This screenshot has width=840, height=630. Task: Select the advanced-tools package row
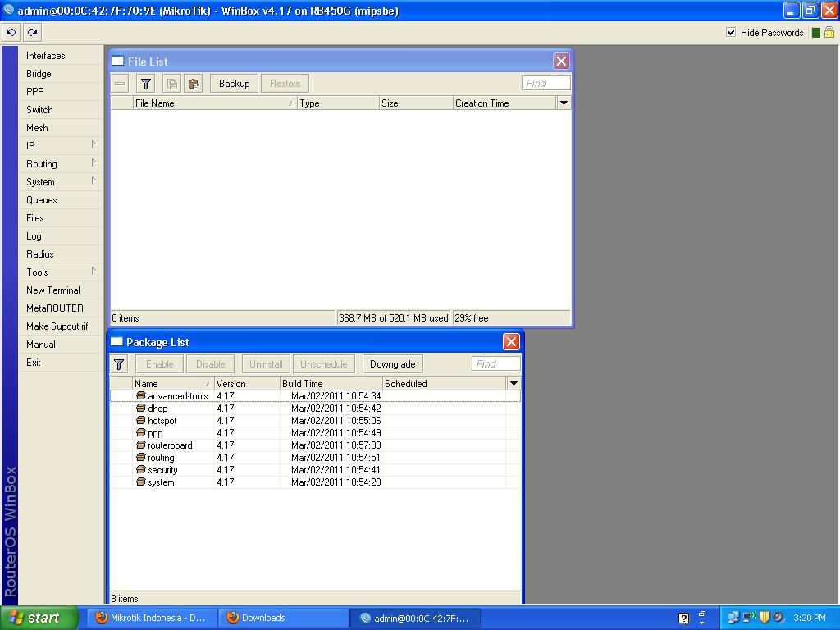pos(315,396)
